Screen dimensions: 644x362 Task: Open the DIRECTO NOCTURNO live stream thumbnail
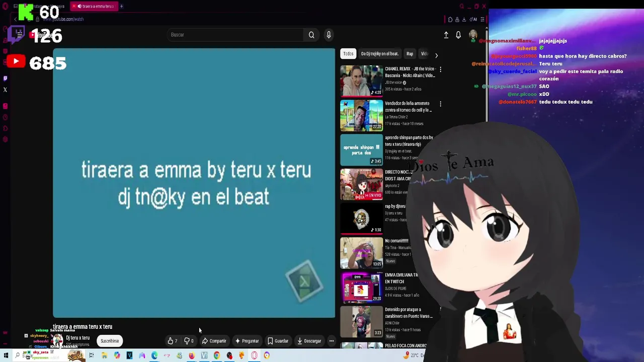click(361, 184)
